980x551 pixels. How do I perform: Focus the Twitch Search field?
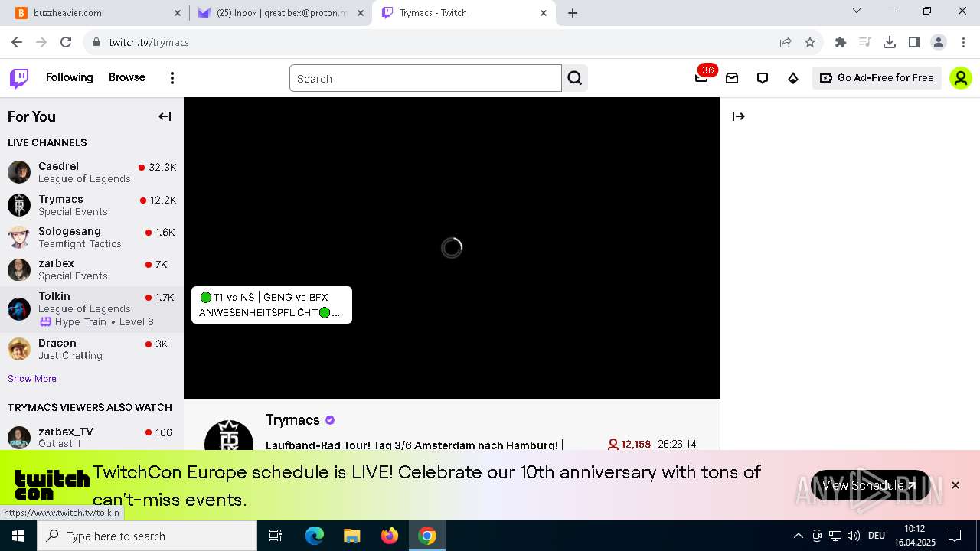426,78
